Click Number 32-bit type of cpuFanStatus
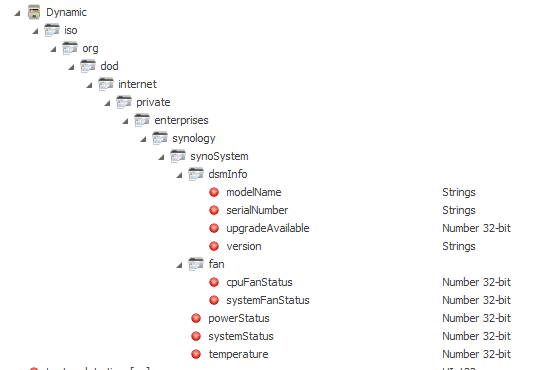 (477, 282)
